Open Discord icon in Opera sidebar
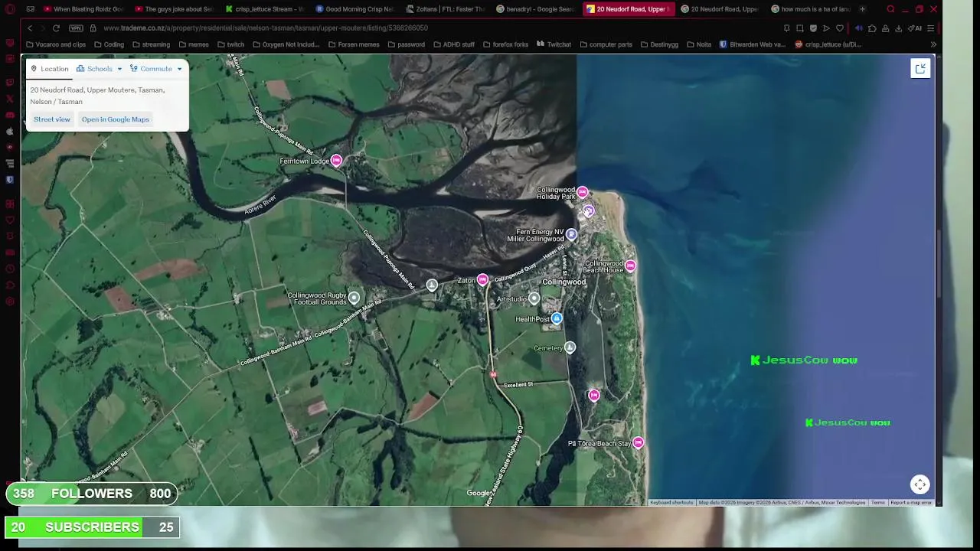Image resolution: width=980 pixels, height=551 pixels. 10,115
